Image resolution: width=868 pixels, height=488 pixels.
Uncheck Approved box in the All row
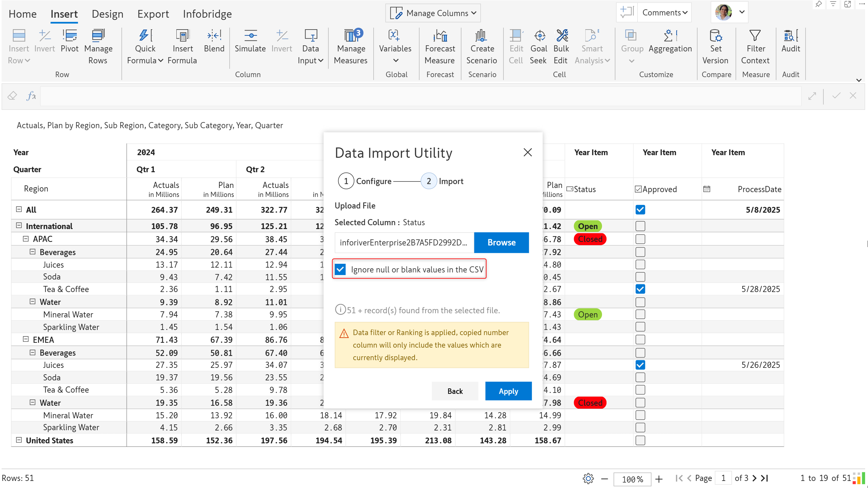pos(640,209)
